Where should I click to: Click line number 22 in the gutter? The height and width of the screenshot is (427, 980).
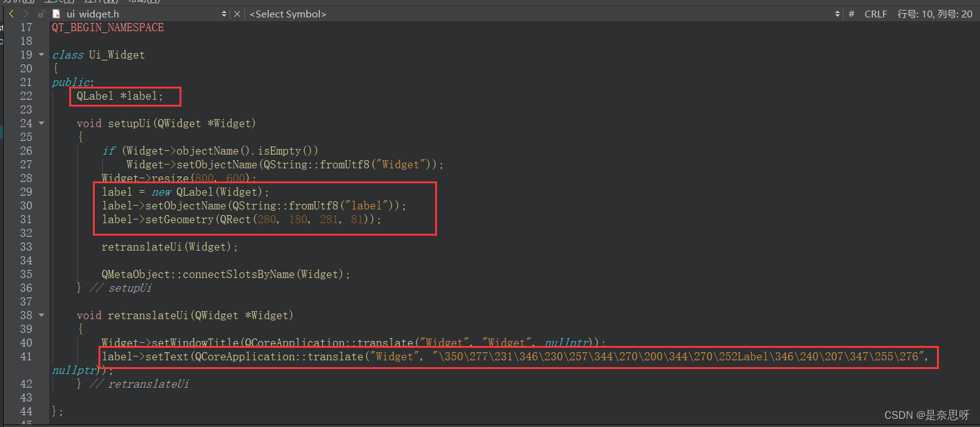tap(26, 96)
